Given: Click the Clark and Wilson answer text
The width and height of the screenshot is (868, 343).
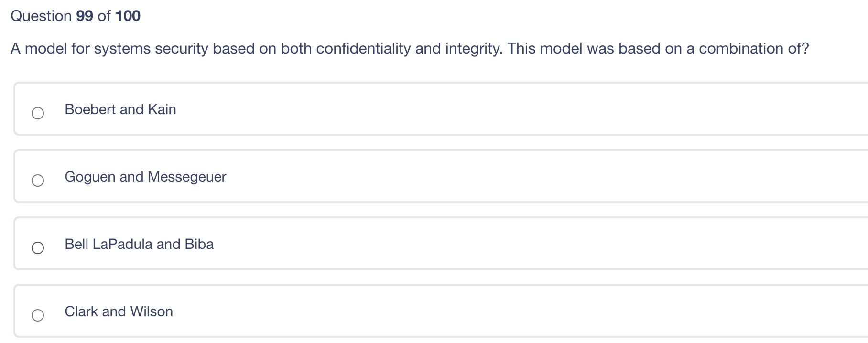Looking at the screenshot, I should pyautogui.click(x=119, y=311).
